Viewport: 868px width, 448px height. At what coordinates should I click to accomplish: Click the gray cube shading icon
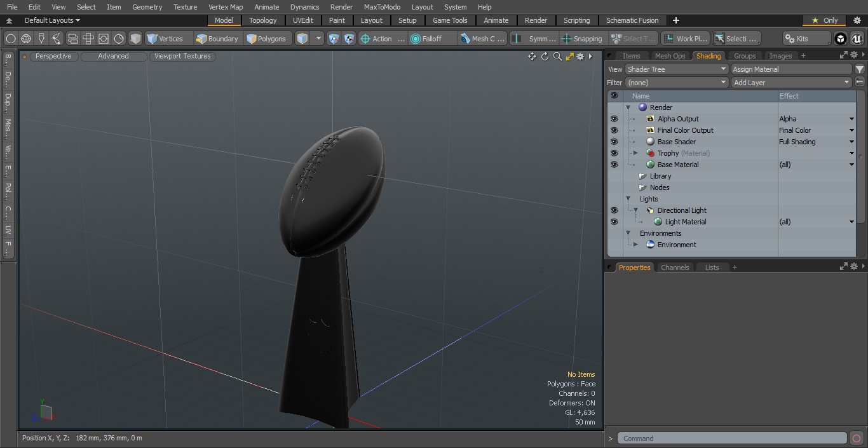[135, 39]
